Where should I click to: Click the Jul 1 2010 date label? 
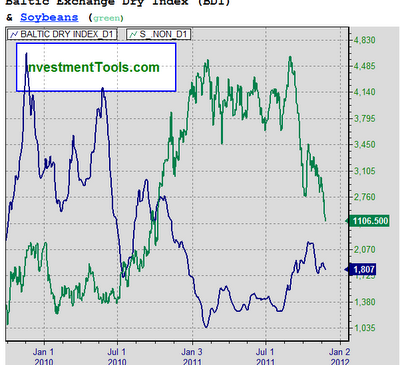tap(117, 356)
